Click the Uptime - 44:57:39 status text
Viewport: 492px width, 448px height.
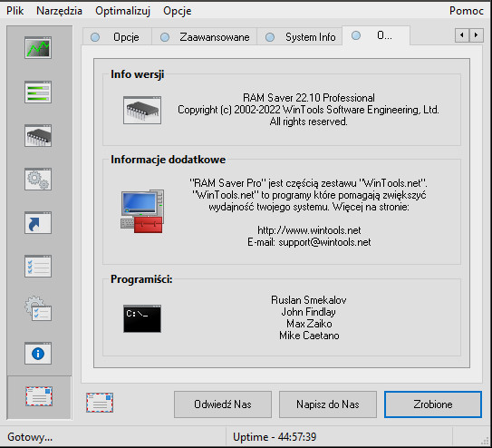[x=275, y=437]
